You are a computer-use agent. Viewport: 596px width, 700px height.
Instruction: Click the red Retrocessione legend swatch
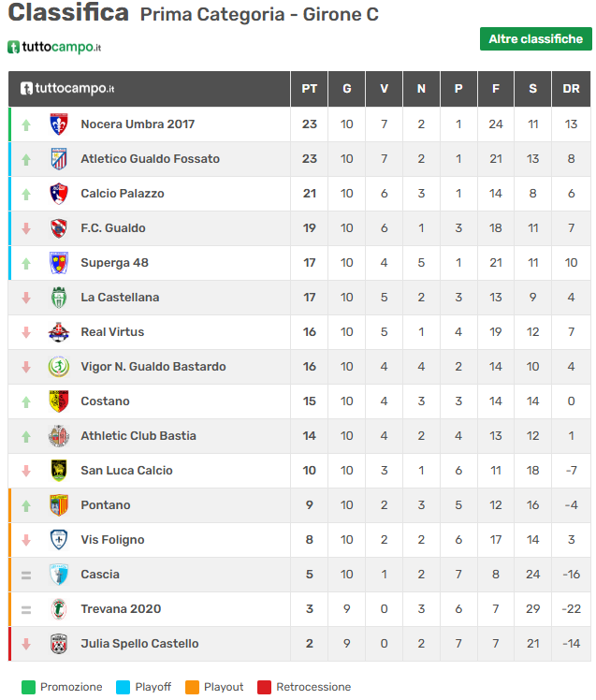click(265, 687)
